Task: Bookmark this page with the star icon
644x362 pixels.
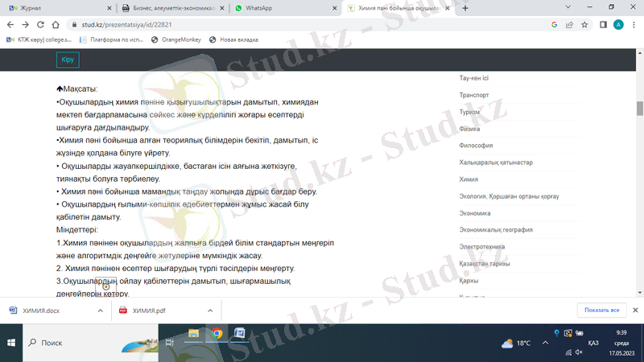Action: (584, 25)
